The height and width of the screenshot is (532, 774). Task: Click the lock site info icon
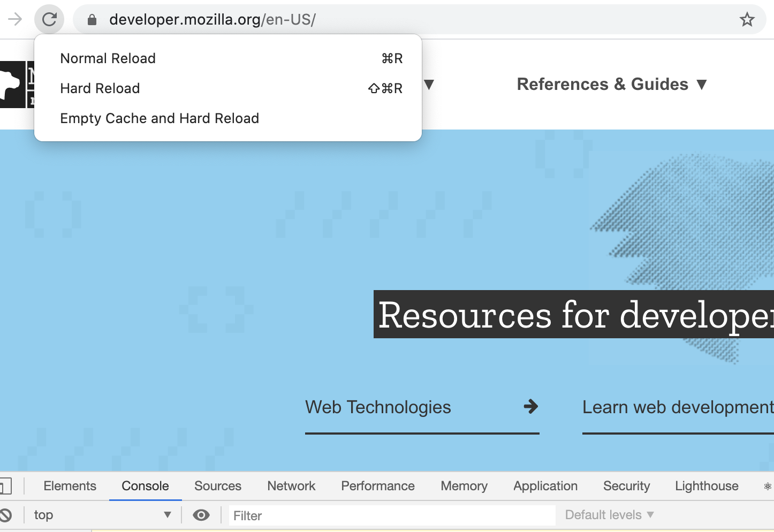(92, 20)
